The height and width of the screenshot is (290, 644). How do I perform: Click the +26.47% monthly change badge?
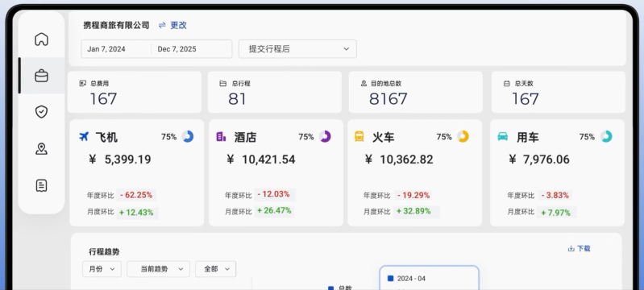coord(274,211)
